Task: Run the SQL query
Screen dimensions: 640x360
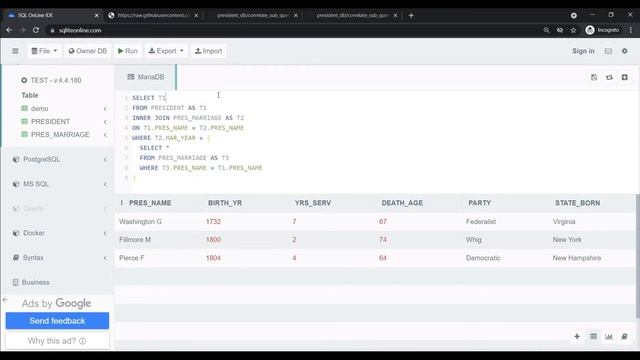Action: (128, 51)
